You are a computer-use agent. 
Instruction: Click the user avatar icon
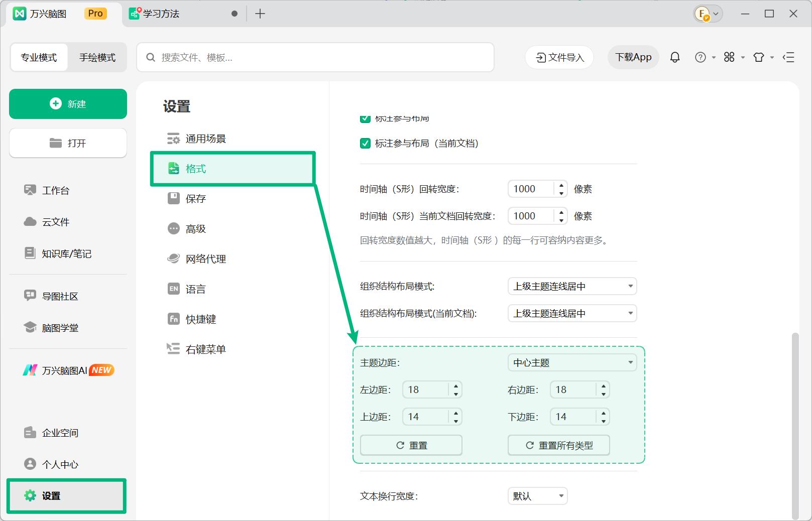[x=702, y=14]
